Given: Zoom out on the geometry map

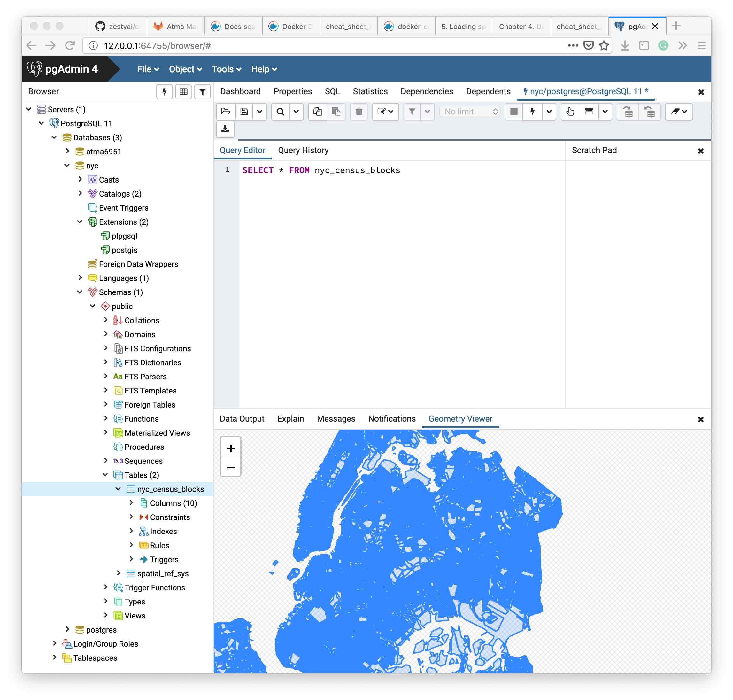Looking at the screenshot, I should (x=231, y=467).
